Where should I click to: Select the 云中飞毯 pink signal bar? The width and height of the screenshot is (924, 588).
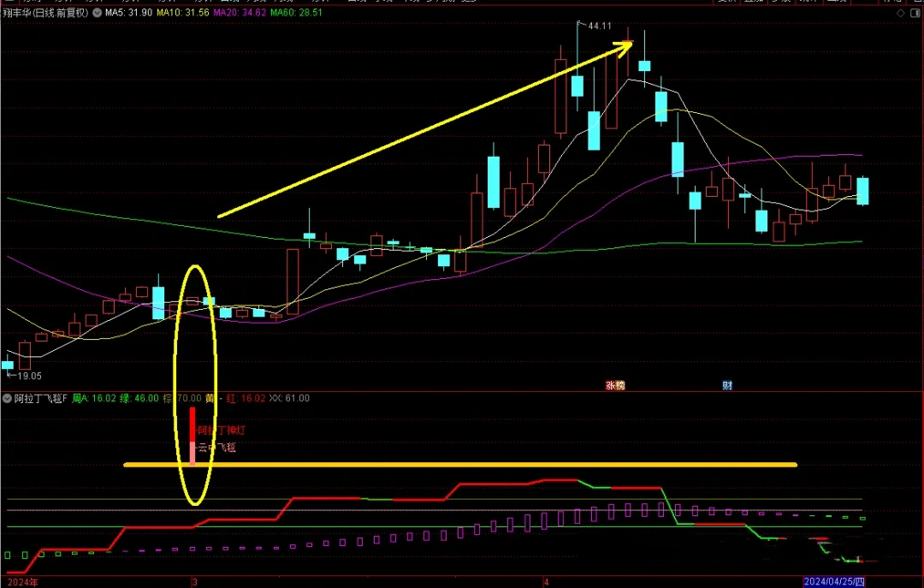click(192, 454)
